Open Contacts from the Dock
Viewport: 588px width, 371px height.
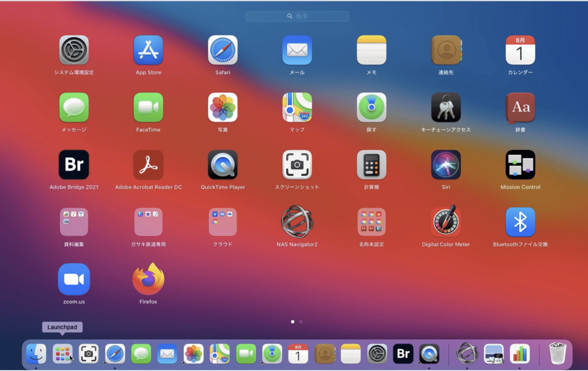(325, 353)
